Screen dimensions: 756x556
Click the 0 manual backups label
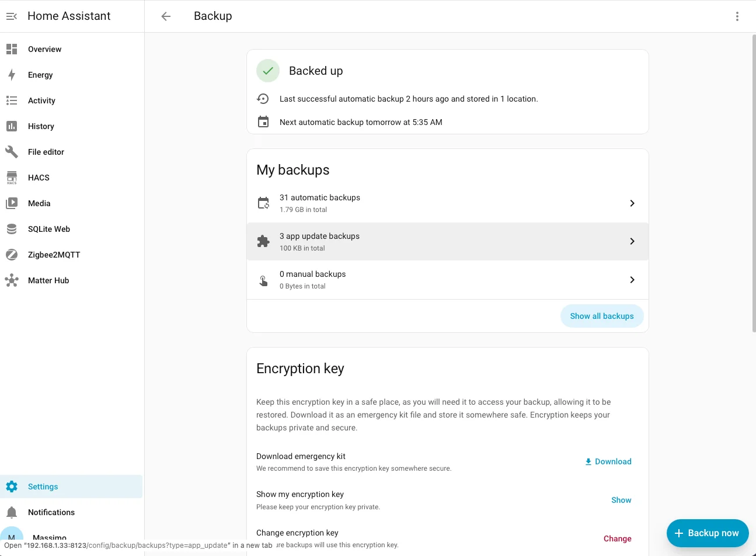(312, 274)
